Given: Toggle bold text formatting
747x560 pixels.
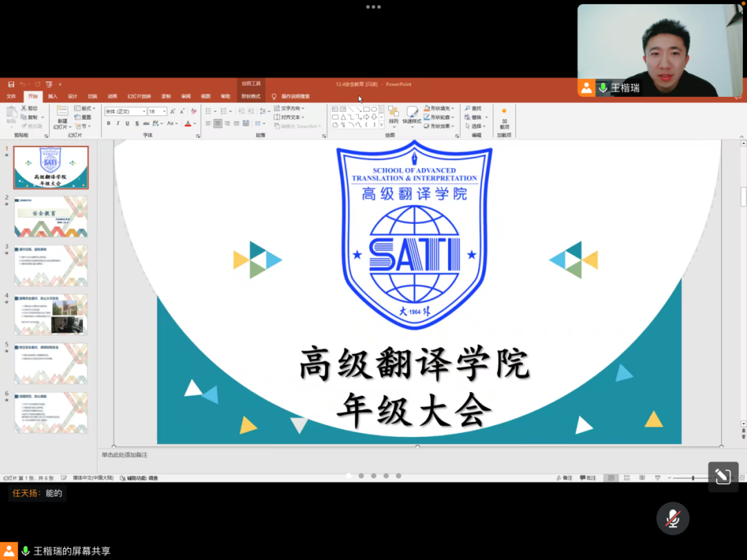Looking at the screenshot, I should tap(109, 124).
